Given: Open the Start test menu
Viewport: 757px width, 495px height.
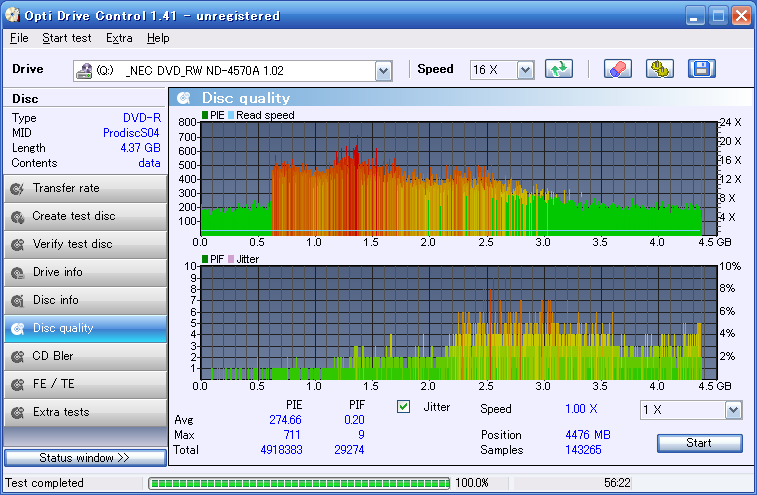Looking at the screenshot, I should click(67, 38).
